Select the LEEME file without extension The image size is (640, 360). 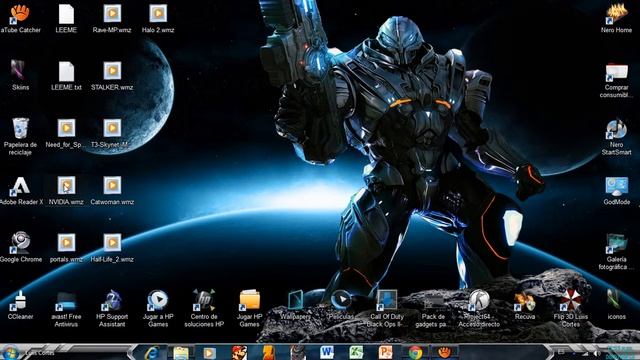pos(66,18)
